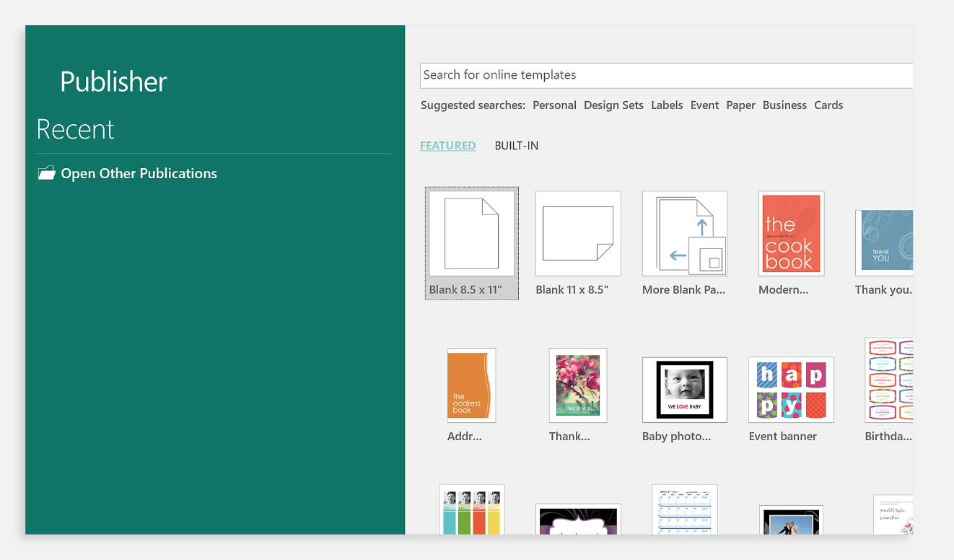Select the floral Thank you card template
Image resolution: width=954 pixels, height=560 pixels.
pyautogui.click(x=578, y=385)
